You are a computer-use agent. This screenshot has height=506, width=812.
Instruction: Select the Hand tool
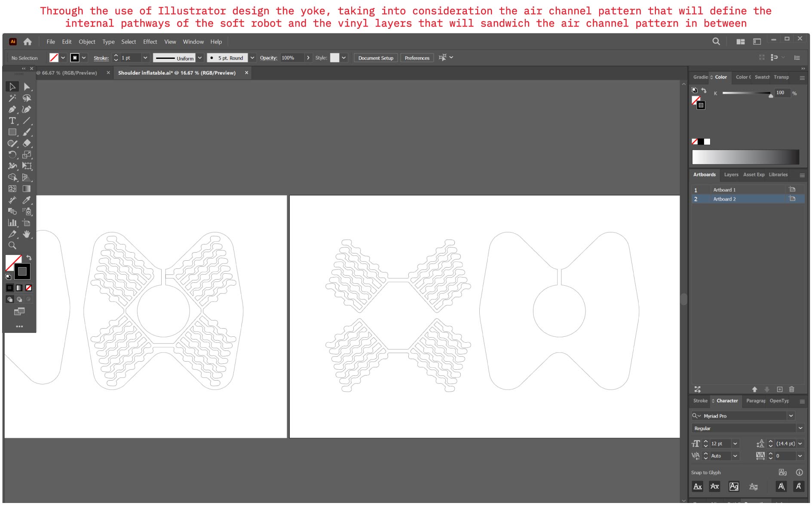27,234
